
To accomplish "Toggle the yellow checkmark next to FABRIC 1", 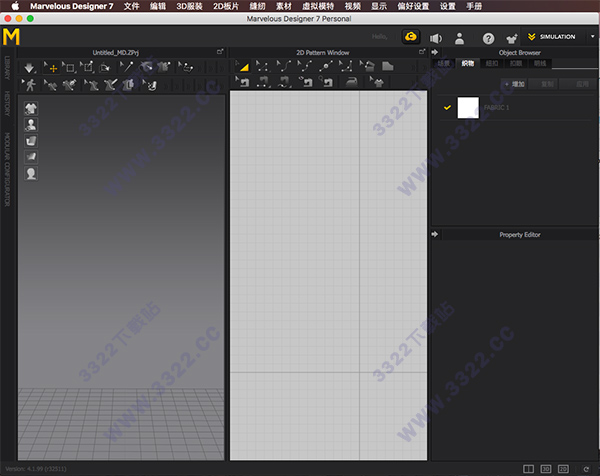I will coord(447,108).
